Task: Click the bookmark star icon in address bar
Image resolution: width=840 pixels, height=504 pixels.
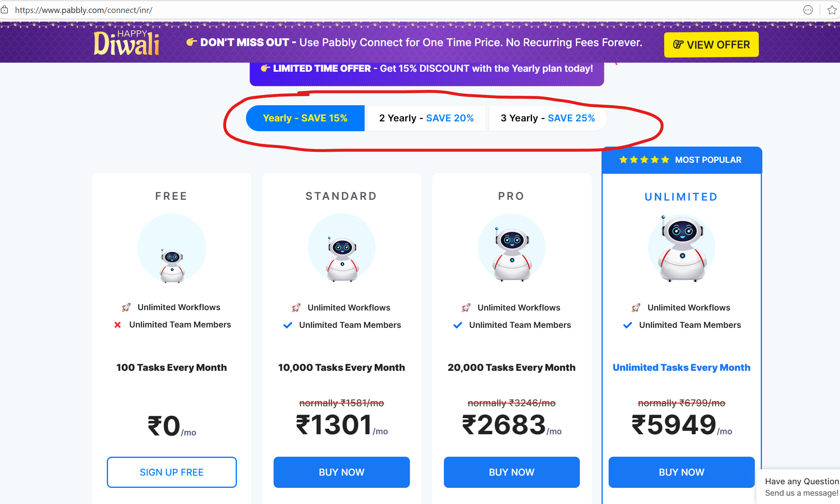Action: [x=832, y=10]
